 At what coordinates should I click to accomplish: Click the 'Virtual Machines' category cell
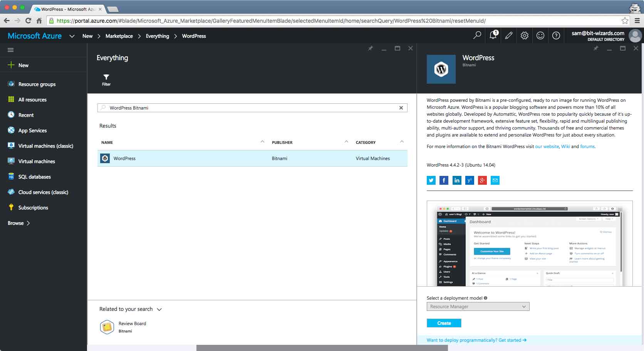[372, 159]
